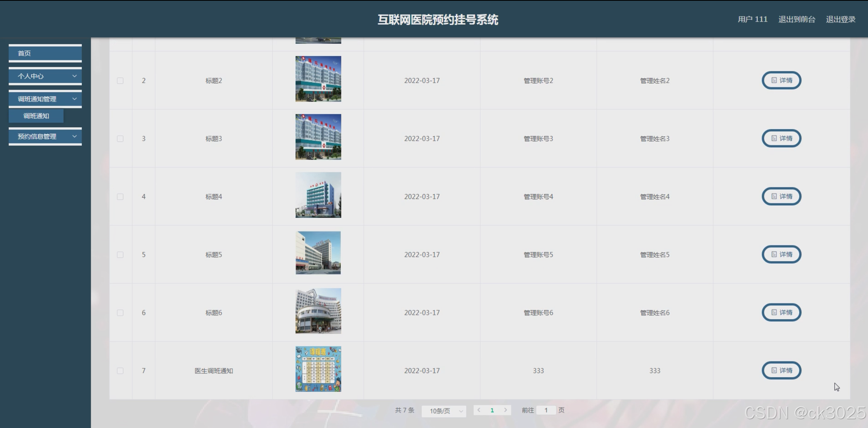
Task: Select 调班通知 submenu item
Action: (x=36, y=116)
